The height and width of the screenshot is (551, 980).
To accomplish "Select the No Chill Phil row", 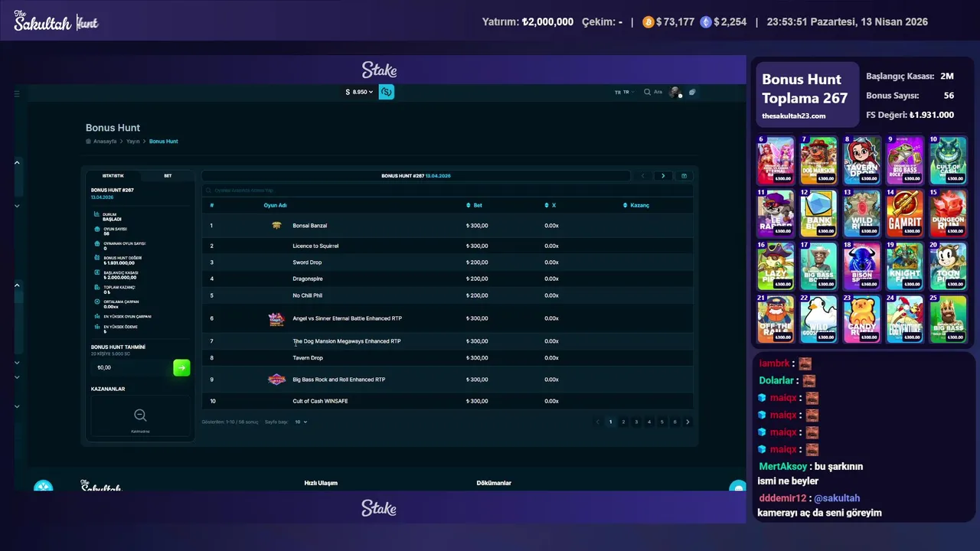I will click(x=447, y=295).
